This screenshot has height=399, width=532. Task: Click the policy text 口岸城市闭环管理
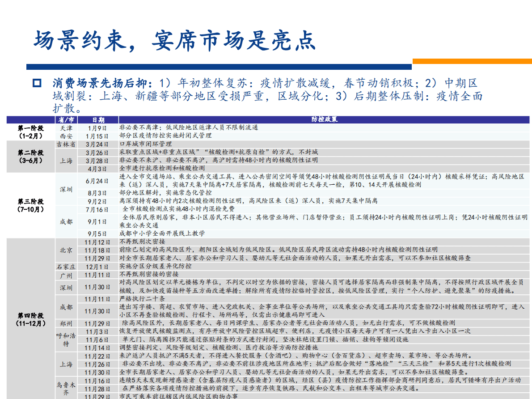point(146,144)
